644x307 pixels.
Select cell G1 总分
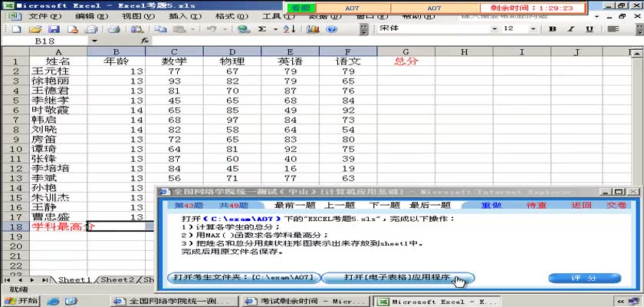tap(406, 61)
